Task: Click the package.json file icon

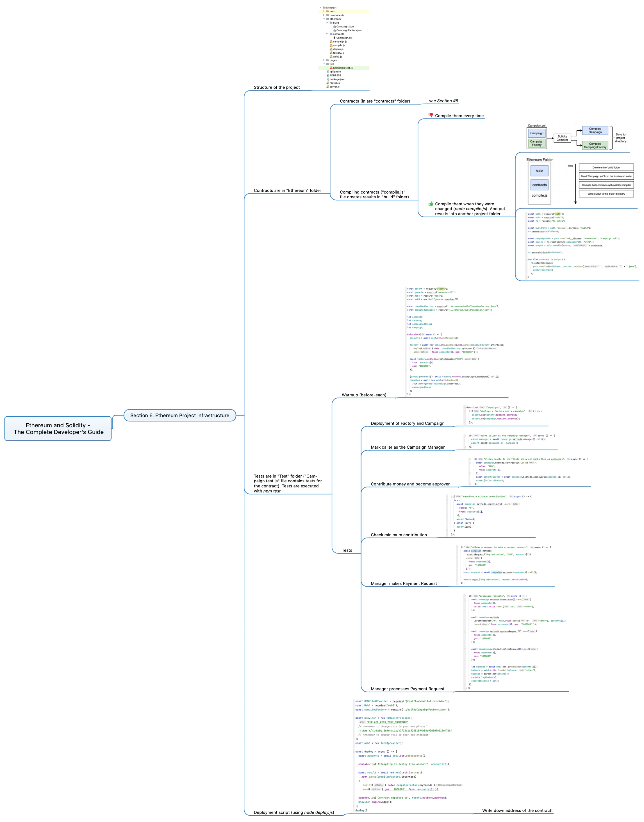Action: 328,79
